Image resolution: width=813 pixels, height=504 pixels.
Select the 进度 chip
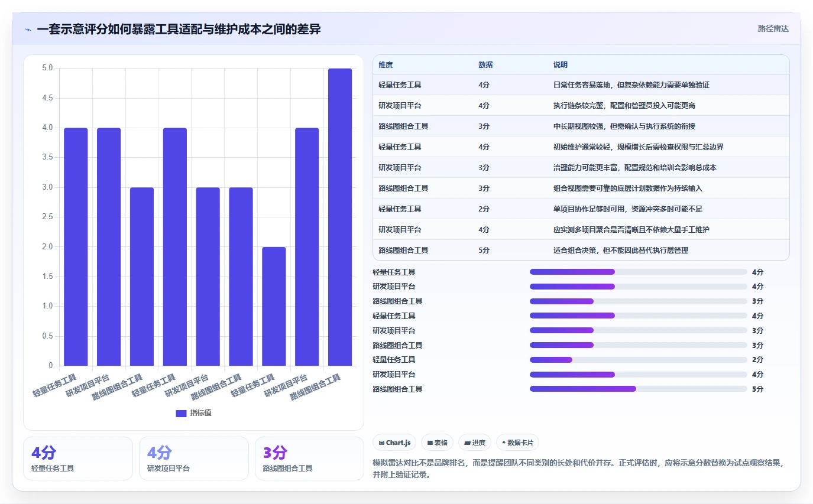tap(475, 443)
